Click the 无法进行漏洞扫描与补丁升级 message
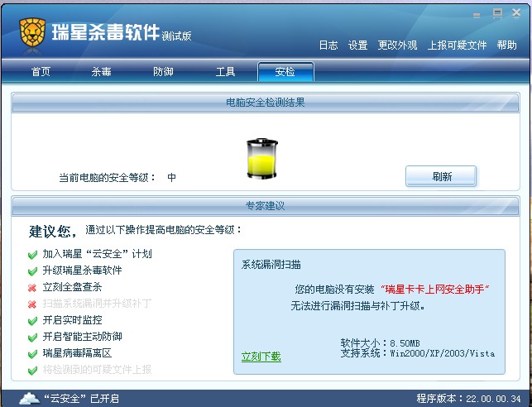The width and height of the screenshot is (532, 407). [x=358, y=306]
